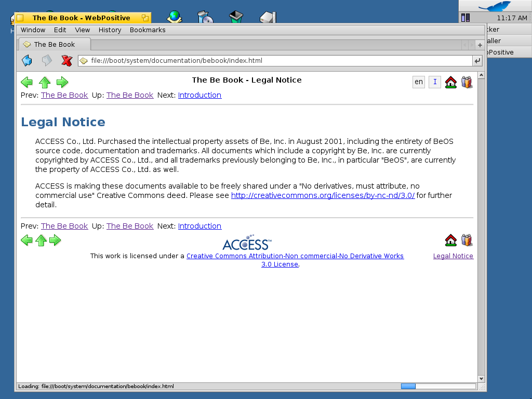Click the bottom Home house icon
The image size is (532, 399).
pos(450,240)
